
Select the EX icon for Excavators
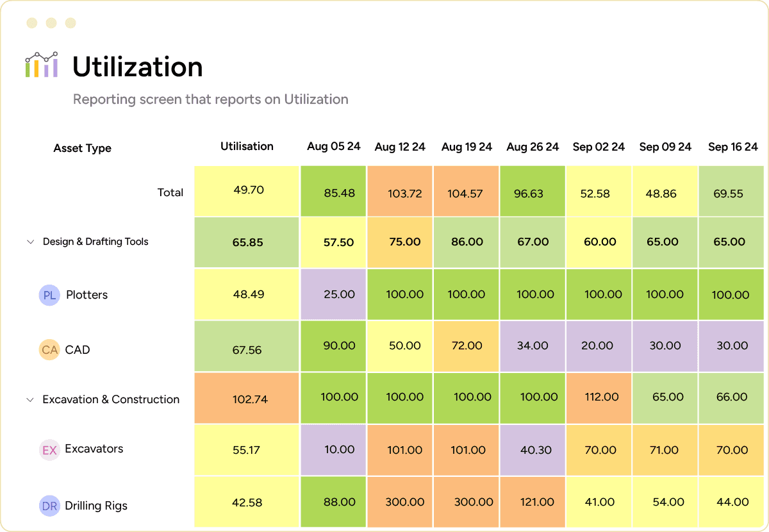coord(50,450)
